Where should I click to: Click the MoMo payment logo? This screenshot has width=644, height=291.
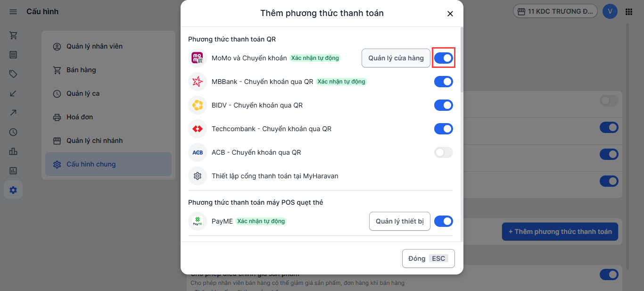pyautogui.click(x=198, y=58)
